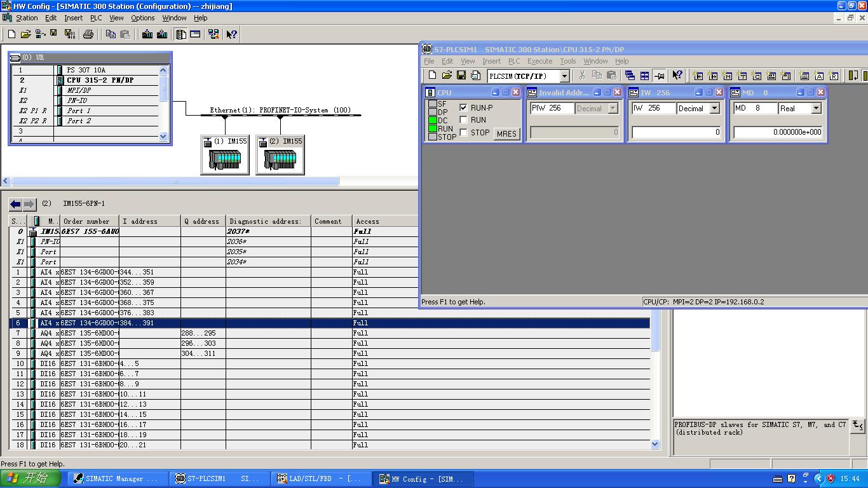The width and height of the screenshot is (868, 488).
Task: Click the context Help arrow icon in HW Config
Action: pyautogui.click(x=231, y=34)
